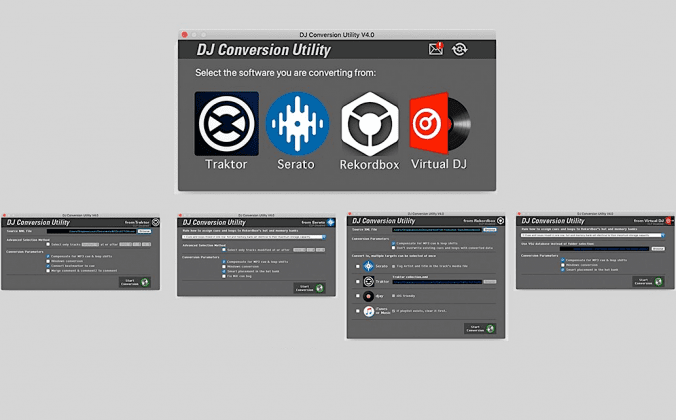Close the main DJ Conversion Utility window
This screenshot has height=420, width=676.
[x=185, y=34]
